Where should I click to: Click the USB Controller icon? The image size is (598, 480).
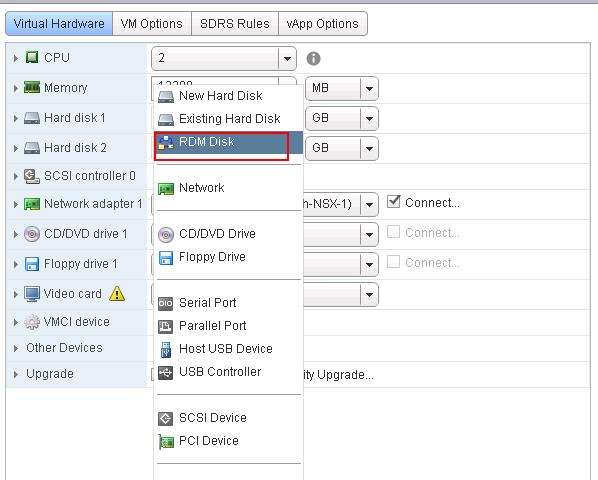(x=166, y=372)
